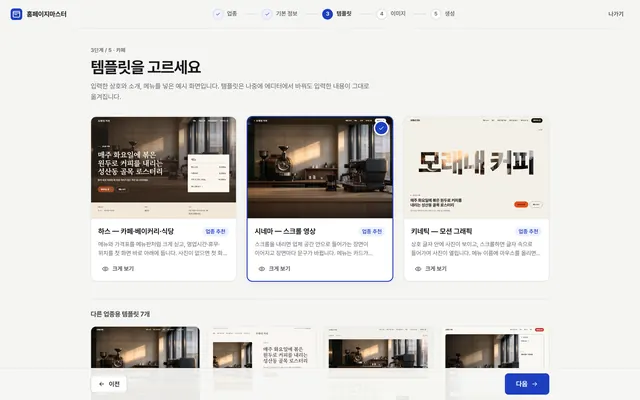Select the third other-industry template thumbnail
The image size is (640, 400).
pyautogui.click(x=378, y=348)
